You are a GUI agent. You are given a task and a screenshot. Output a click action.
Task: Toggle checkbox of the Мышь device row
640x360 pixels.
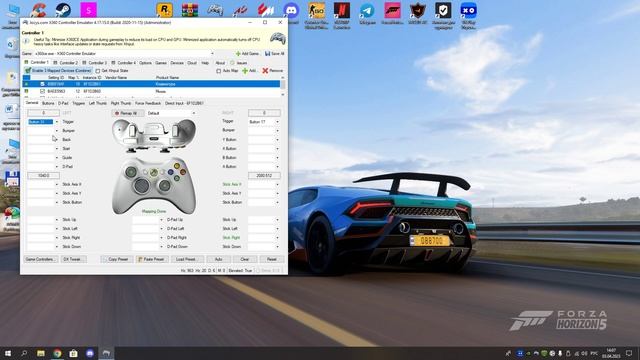(x=42, y=91)
